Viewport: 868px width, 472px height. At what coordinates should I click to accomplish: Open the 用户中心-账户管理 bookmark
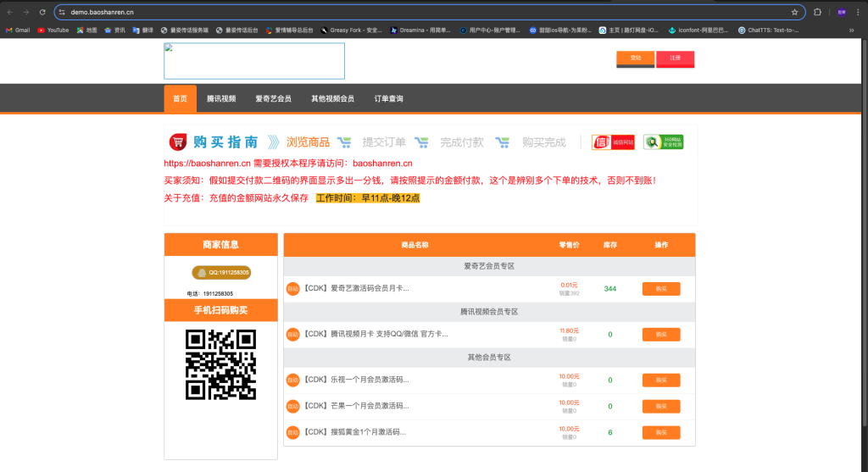click(x=491, y=31)
